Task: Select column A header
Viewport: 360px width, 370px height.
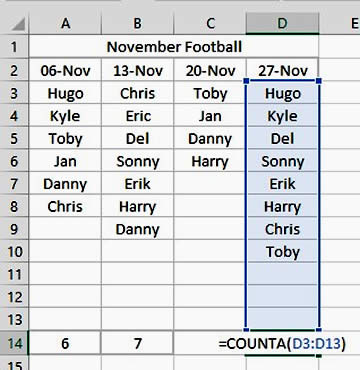Action: (x=65, y=24)
